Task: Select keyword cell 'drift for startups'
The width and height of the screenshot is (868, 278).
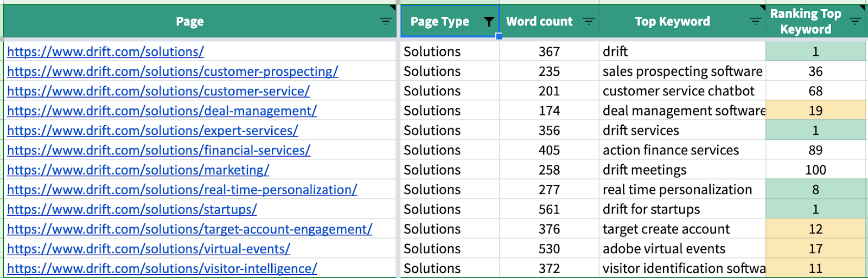Action: [x=682, y=209]
